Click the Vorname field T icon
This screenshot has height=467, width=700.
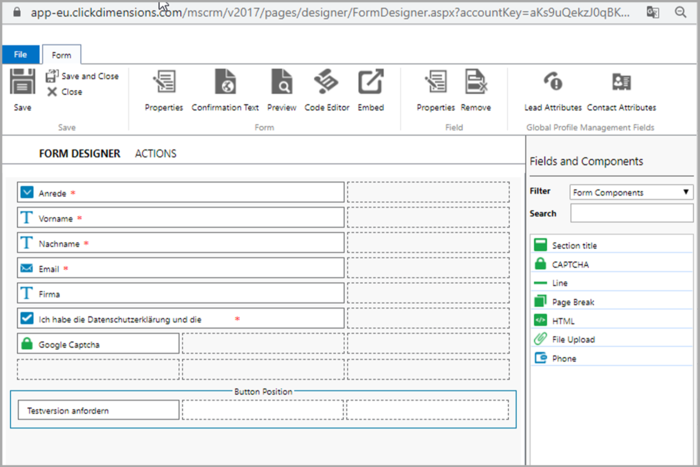click(26, 217)
